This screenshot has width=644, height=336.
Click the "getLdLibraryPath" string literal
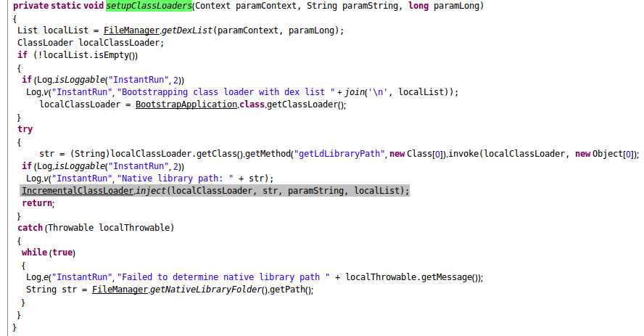[x=339, y=154]
